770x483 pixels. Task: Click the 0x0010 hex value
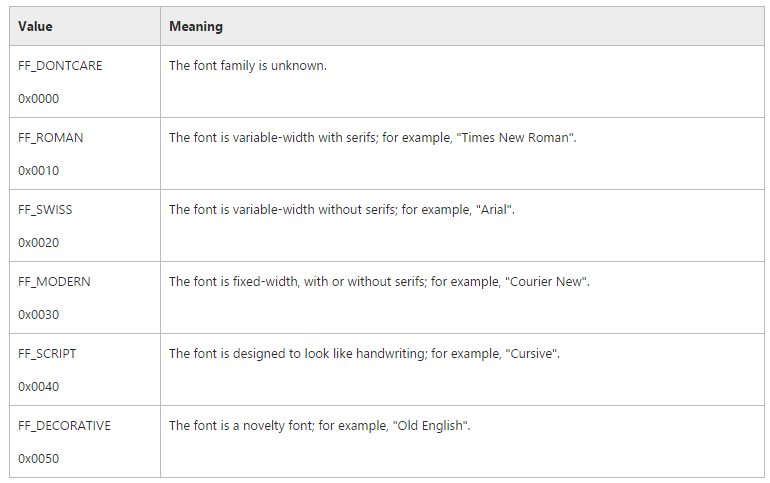click(39, 171)
